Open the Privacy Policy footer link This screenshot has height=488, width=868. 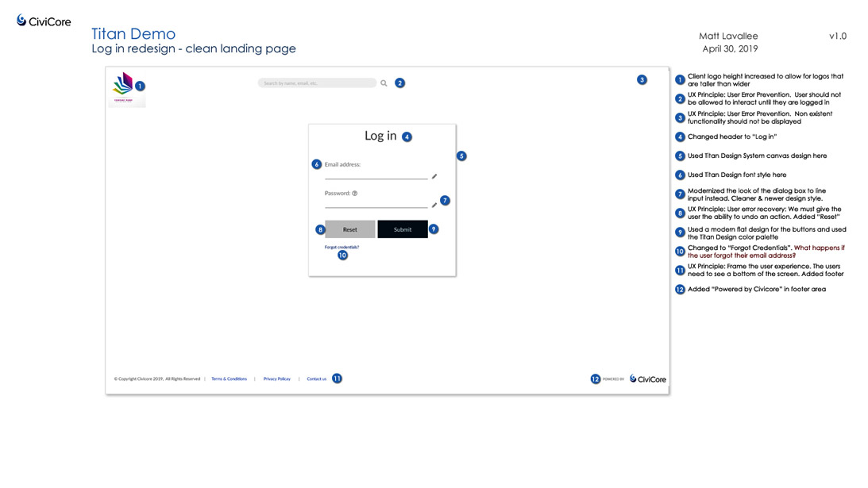[277, 378]
